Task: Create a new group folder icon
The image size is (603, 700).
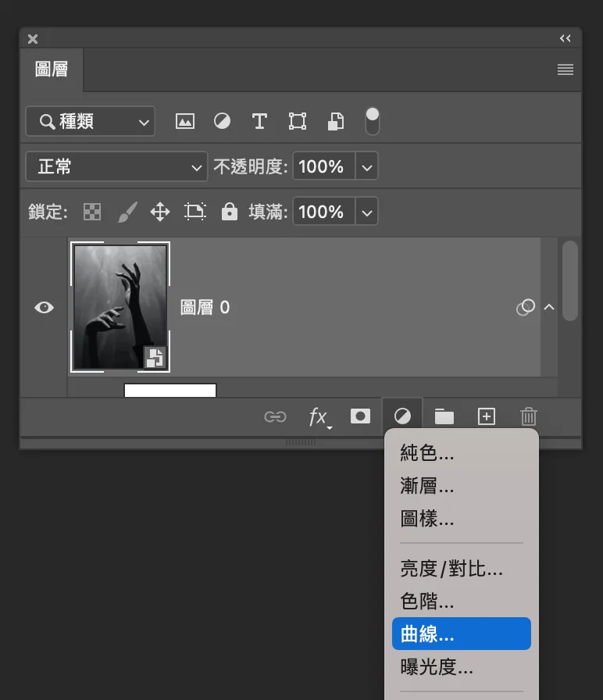Action: (x=444, y=416)
